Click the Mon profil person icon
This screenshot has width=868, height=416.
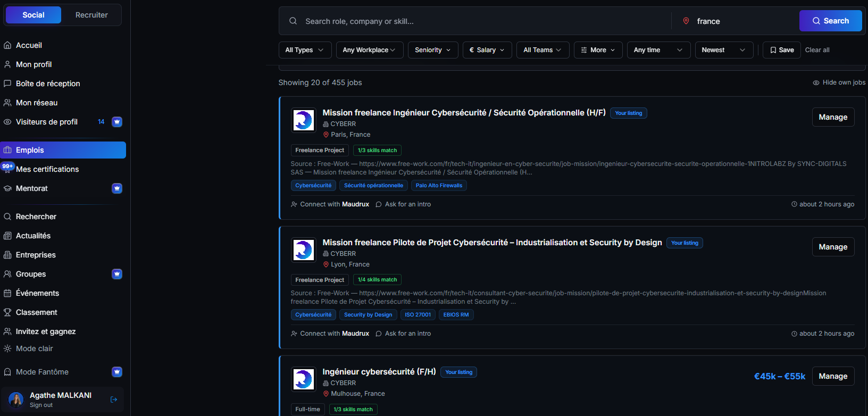(x=7, y=64)
